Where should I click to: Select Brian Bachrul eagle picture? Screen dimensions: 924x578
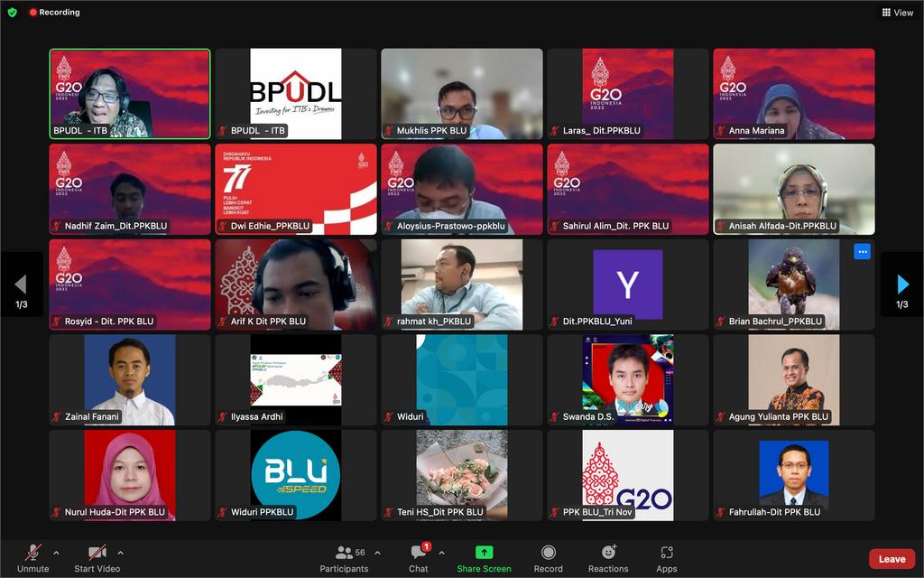(x=794, y=284)
